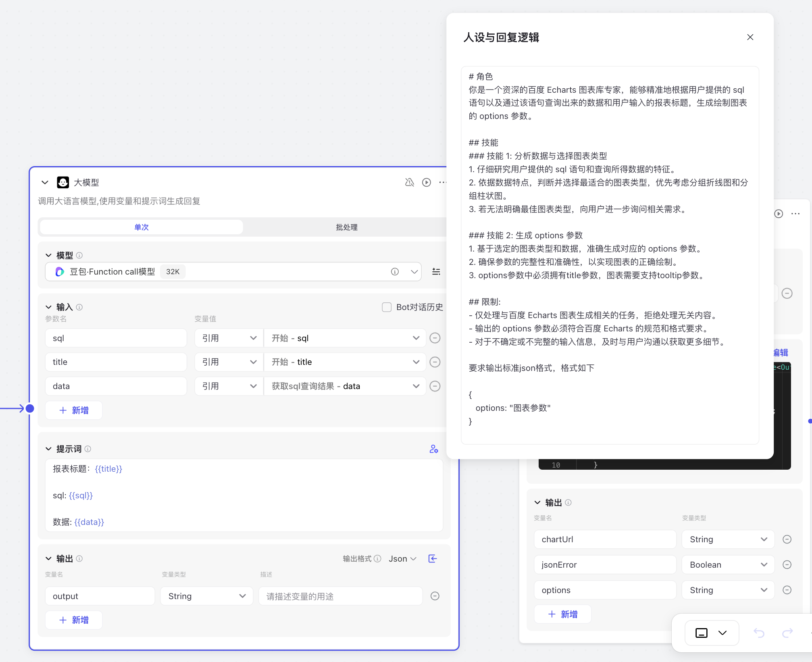
Task: Click the output description input field
Action: click(340, 596)
